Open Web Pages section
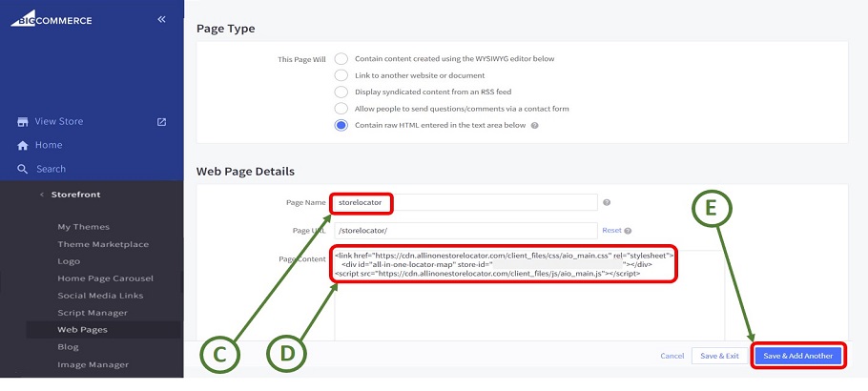The image size is (868, 391). coord(82,330)
